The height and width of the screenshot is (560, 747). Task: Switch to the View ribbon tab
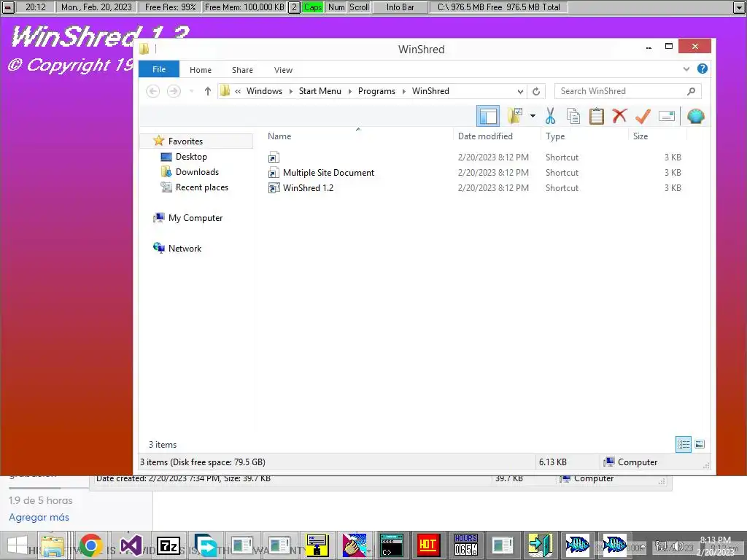pos(284,70)
